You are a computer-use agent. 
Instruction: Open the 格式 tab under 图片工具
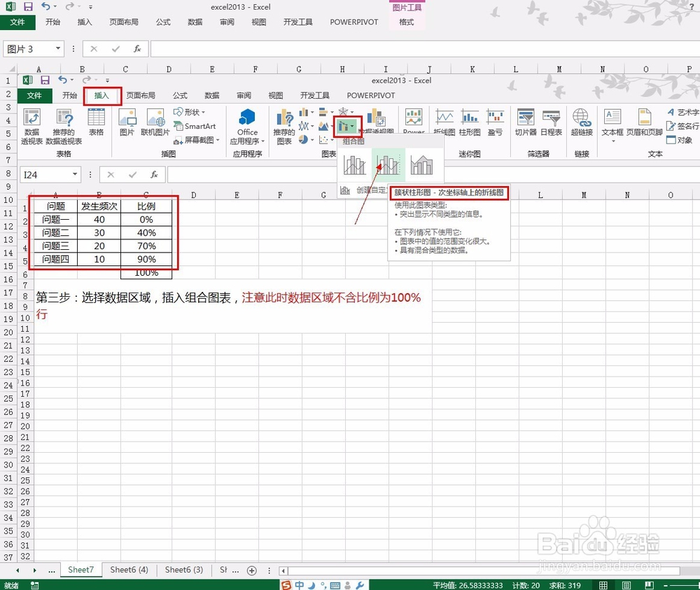[x=406, y=22]
